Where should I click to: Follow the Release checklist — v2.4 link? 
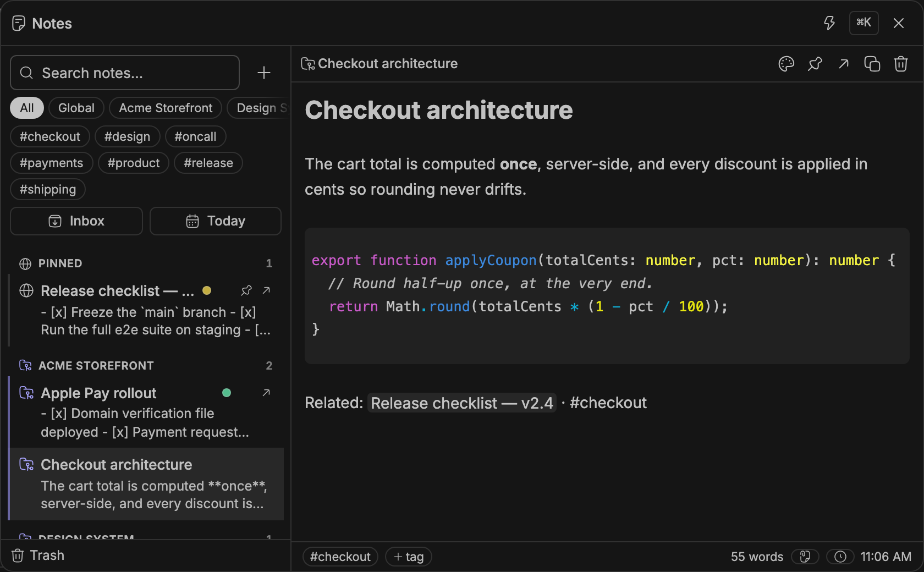462,403
